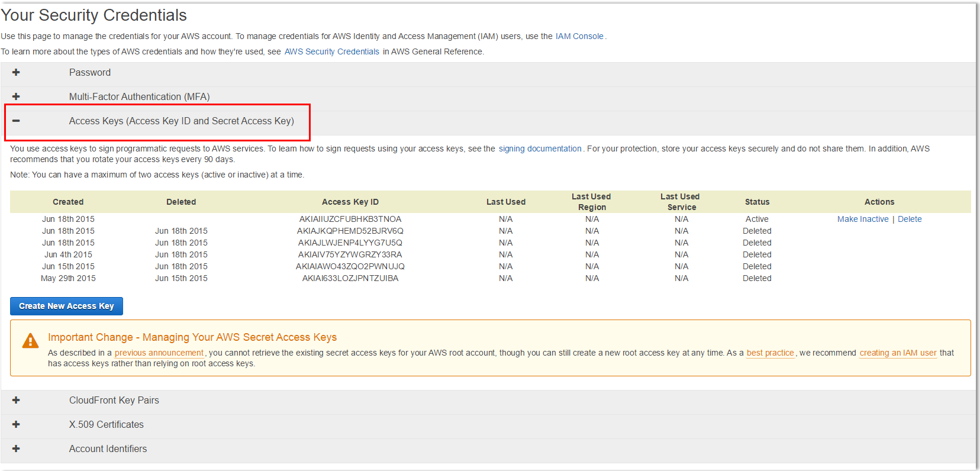Click the Password section title

pos(90,72)
